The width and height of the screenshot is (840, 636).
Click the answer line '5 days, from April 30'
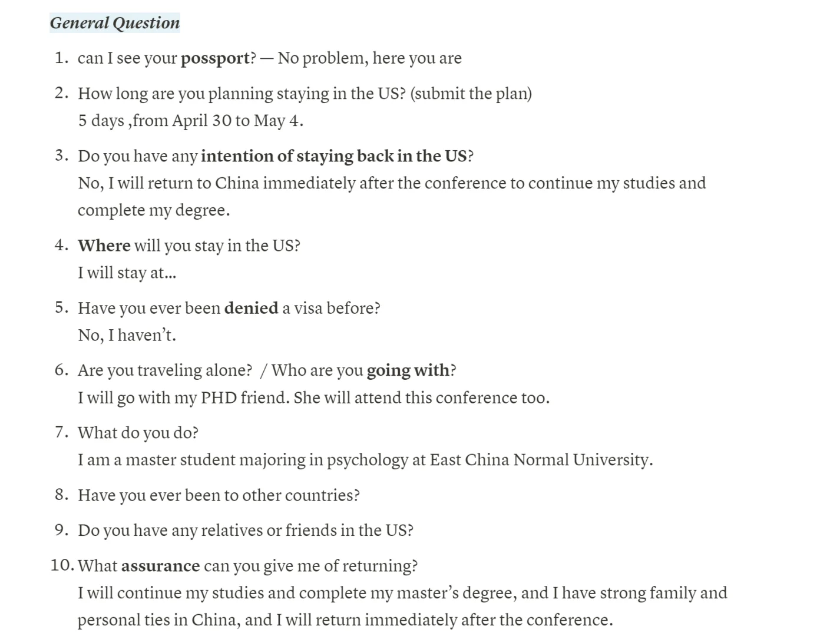click(190, 121)
